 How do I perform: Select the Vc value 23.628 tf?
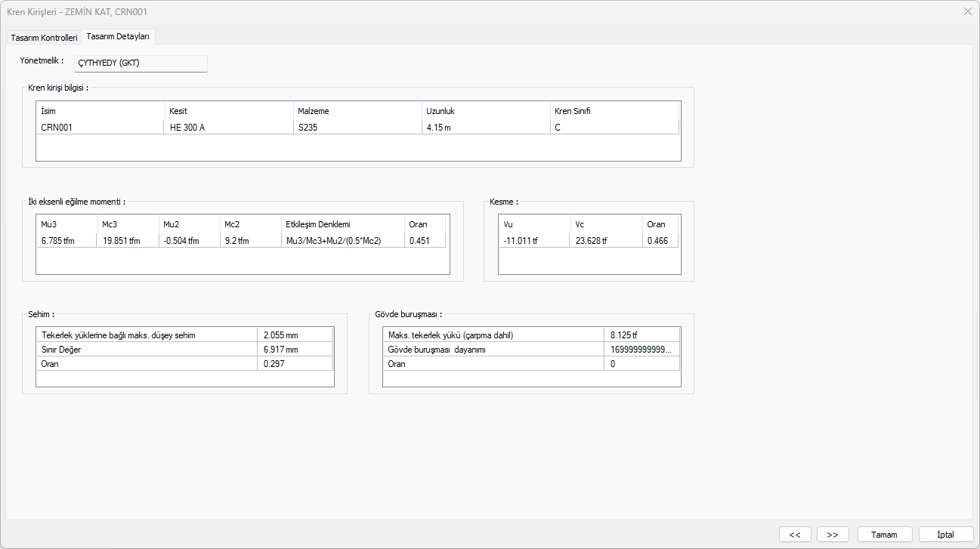point(606,241)
